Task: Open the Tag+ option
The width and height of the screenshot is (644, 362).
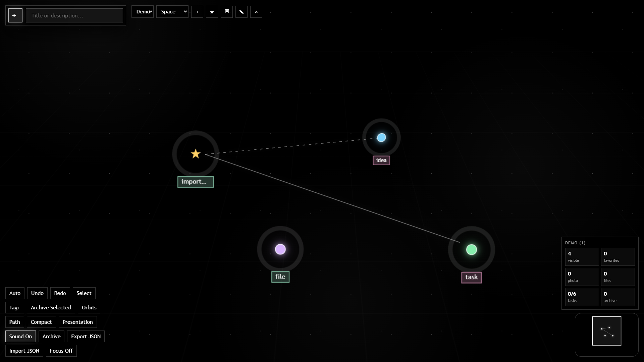Action: pyautogui.click(x=15, y=307)
